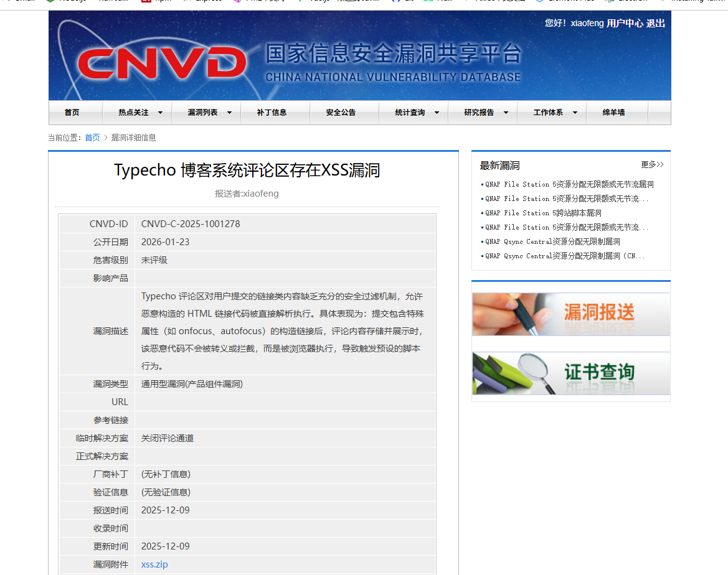The image size is (728, 575).
Task: Download the xss.zip vulnerability attachment
Action: 154,564
